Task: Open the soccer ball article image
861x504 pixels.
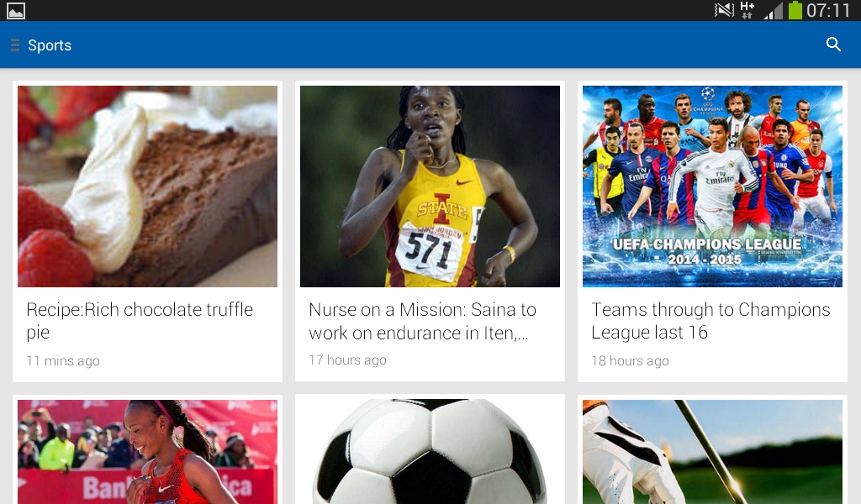Action: tap(430, 451)
